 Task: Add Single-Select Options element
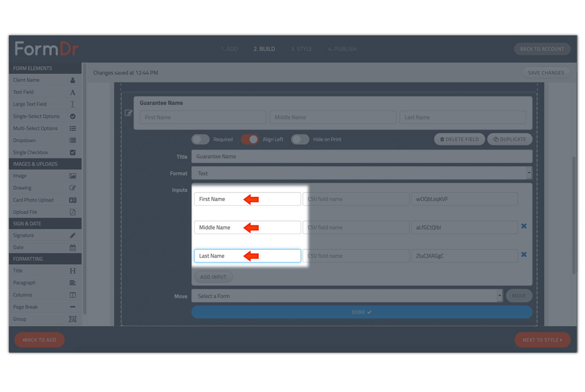tap(45, 116)
